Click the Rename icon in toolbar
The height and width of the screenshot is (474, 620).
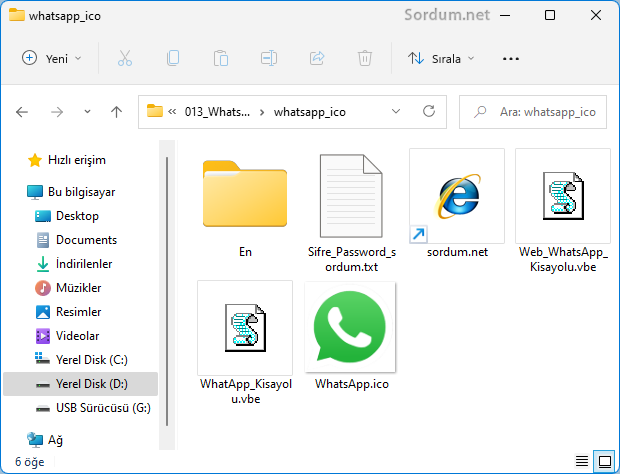click(x=269, y=59)
